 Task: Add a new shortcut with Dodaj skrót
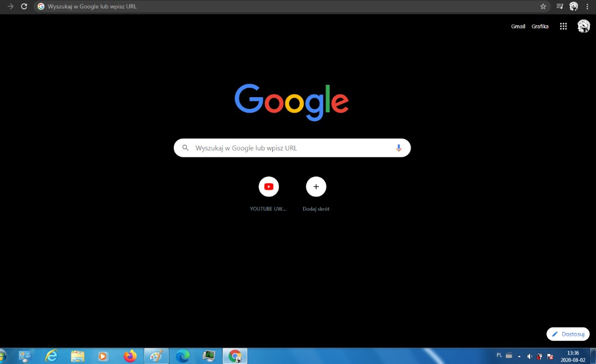pos(316,186)
